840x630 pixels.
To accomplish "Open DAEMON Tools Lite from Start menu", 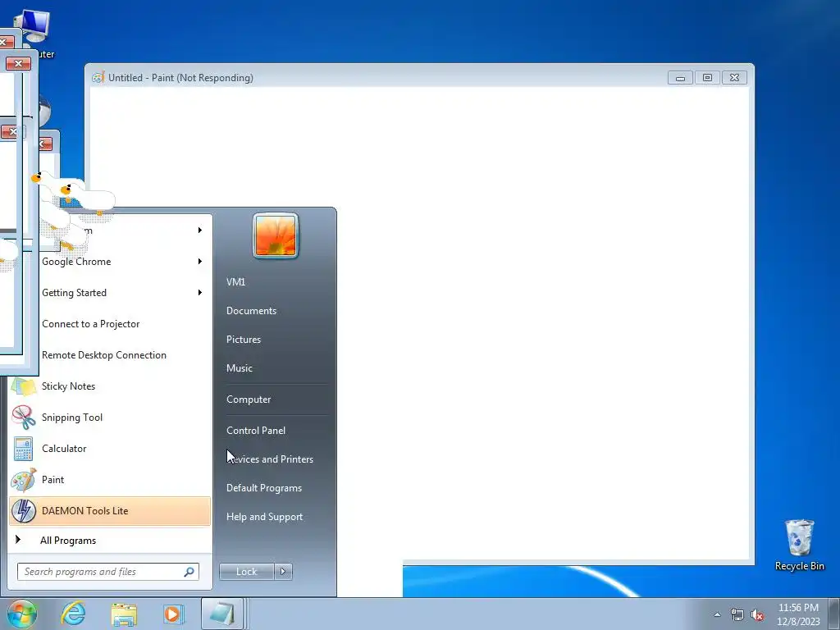I will 110,510.
